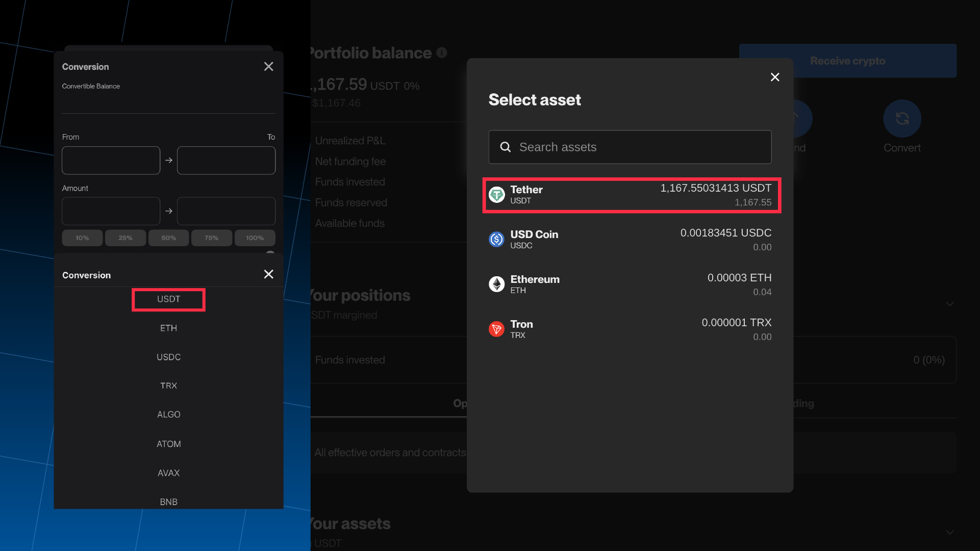Click the Unrealized P&L row in background
Screen dimensions: 980x551
[350, 141]
